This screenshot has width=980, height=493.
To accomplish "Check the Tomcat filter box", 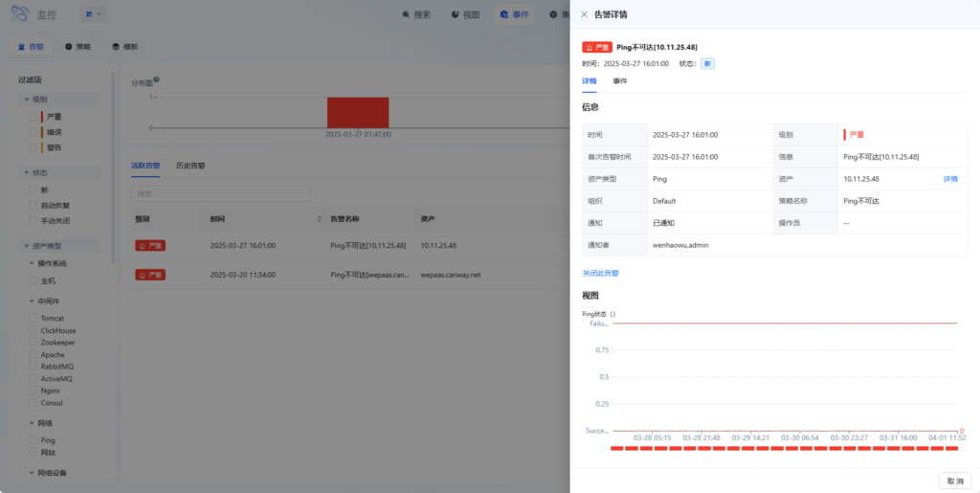I will click(x=33, y=318).
